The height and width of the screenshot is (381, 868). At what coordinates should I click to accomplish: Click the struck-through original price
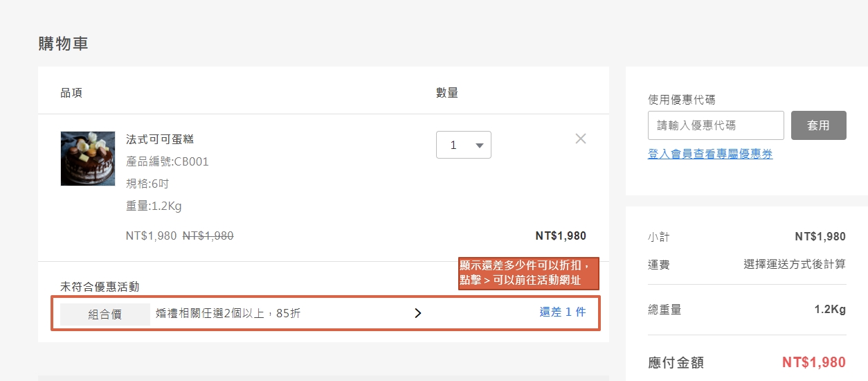(x=208, y=236)
